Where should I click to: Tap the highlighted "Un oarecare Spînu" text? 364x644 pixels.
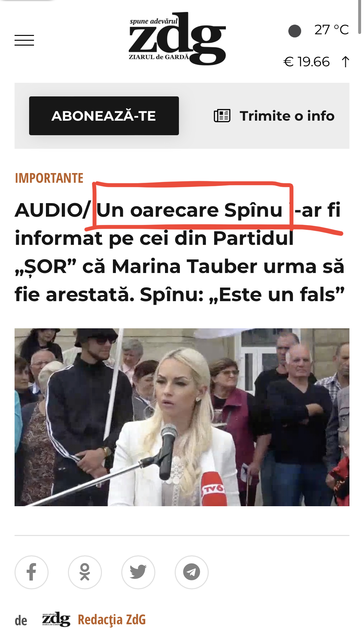[x=190, y=210]
